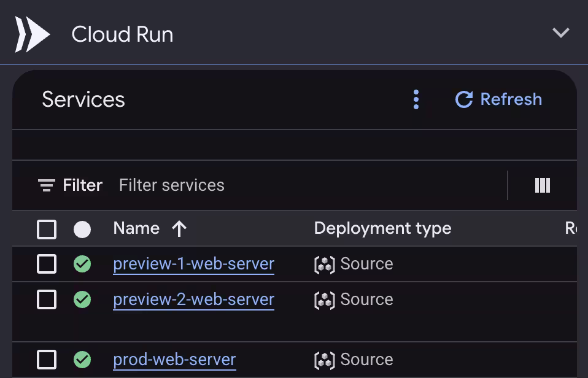This screenshot has height=378, width=588.
Task: Click prod-web-server green status check
Action: (82, 359)
